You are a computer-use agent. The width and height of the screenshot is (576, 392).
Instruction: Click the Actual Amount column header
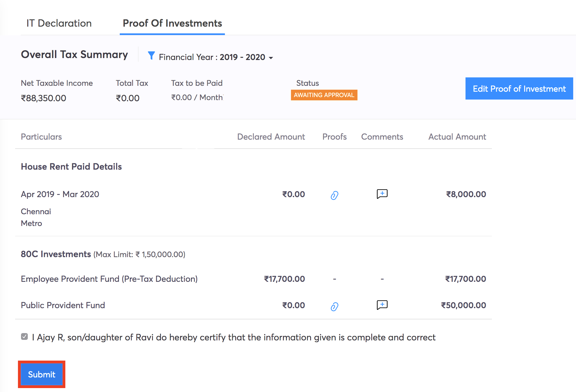coord(457,137)
